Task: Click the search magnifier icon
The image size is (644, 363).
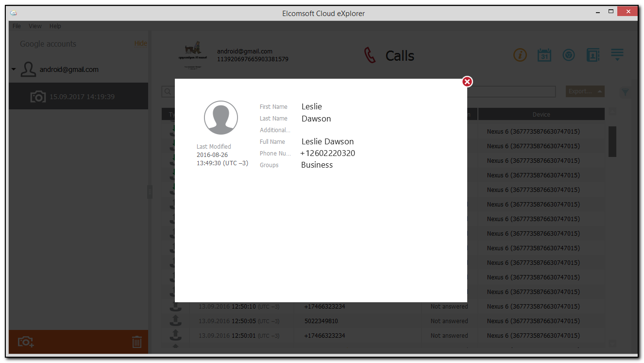Action: (x=168, y=91)
